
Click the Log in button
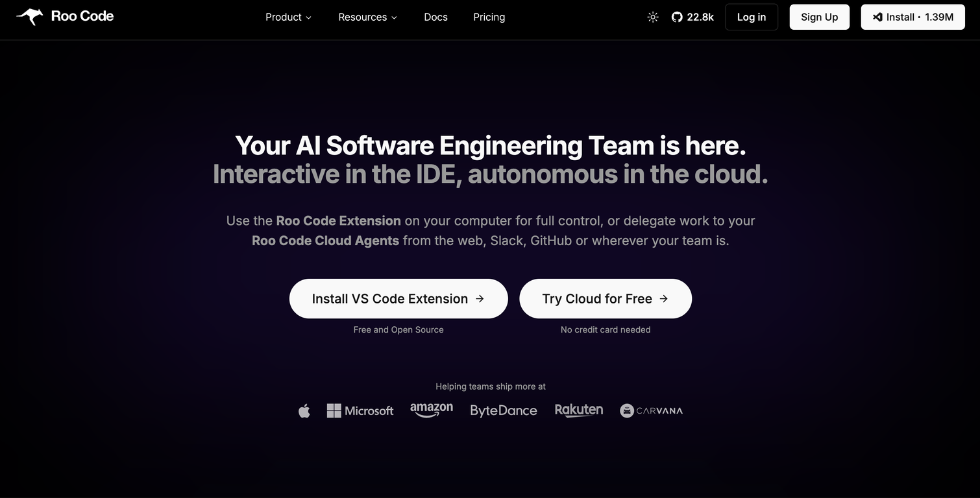[752, 17]
